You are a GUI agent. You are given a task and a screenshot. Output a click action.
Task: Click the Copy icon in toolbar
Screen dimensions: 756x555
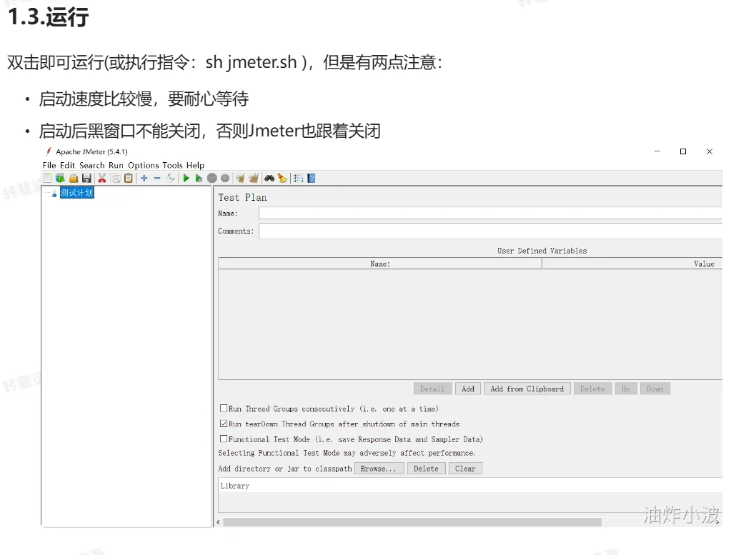115,179
